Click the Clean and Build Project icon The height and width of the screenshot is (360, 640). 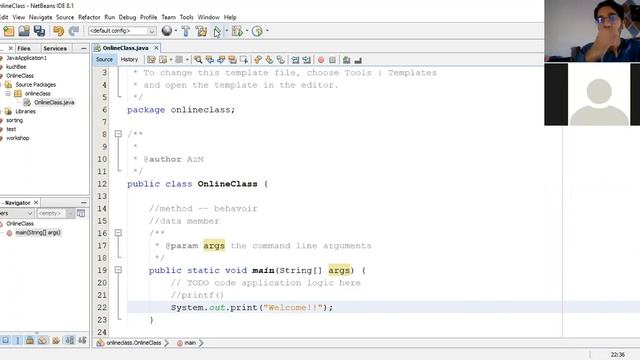pyautogui.click(x=201, y=31)
